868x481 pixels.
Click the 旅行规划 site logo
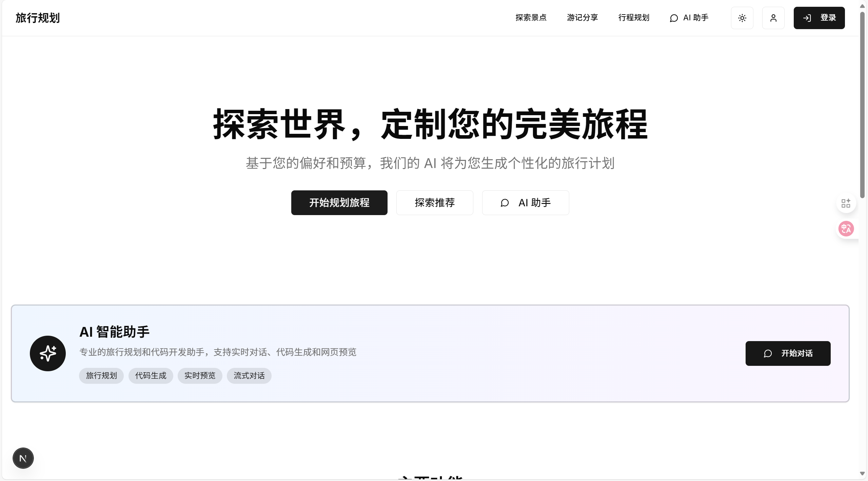click(38, 18)
